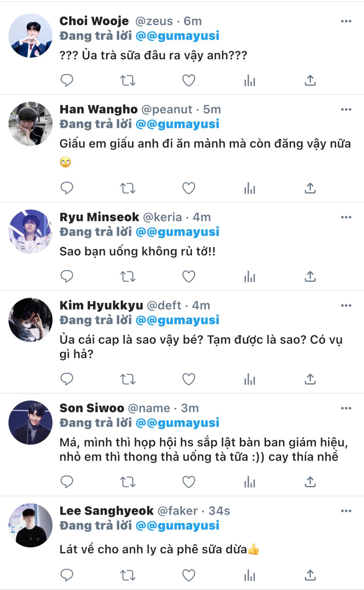Image resolution: width=364 pixels, height=590 pixels.
Task: View analytics for Han Wangho's tweet
Action: (x=249, y=188)
